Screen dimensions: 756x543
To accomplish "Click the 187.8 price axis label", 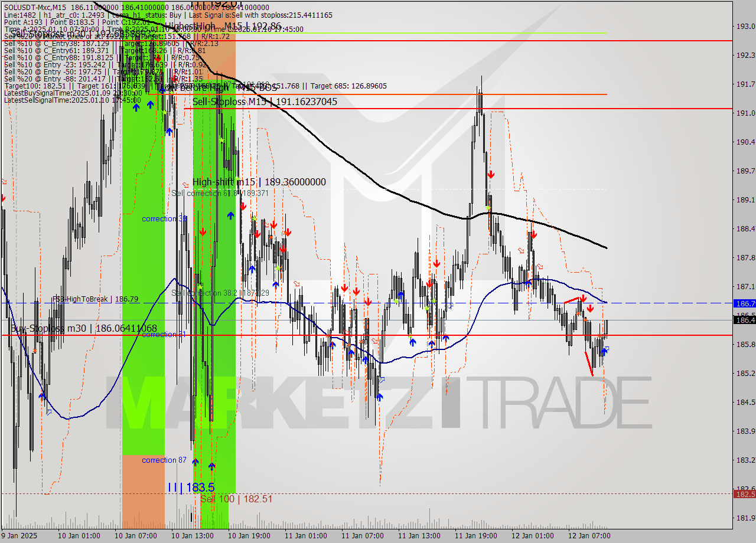I will click(x=745, y=258).
